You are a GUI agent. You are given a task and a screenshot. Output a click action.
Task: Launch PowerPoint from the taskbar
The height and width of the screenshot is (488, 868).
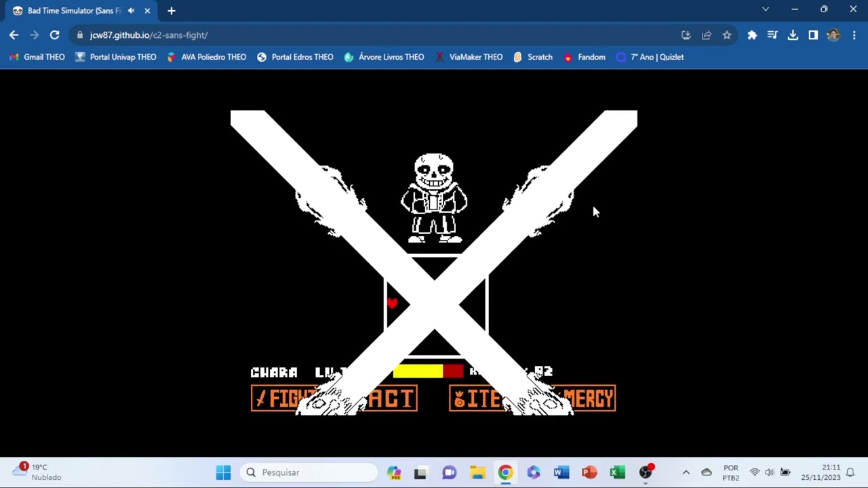589,472
